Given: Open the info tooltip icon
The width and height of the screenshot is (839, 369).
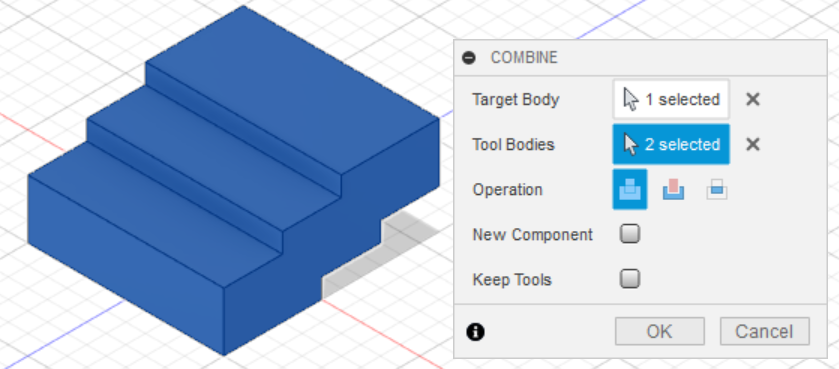Looking at the screenshot, I should [x=475, y=332].
